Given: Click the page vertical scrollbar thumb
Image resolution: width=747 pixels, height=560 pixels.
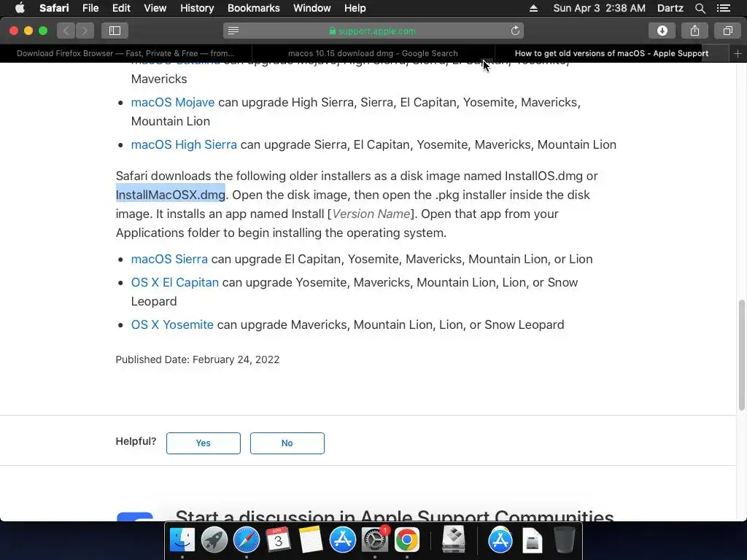Looking at the screenshot, I should 742,355.
